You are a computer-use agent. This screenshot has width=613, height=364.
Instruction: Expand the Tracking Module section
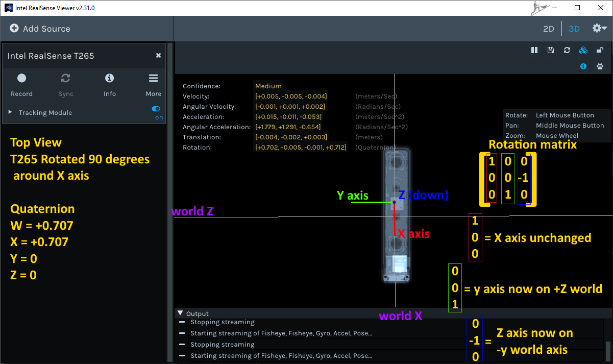pos(10,112)
